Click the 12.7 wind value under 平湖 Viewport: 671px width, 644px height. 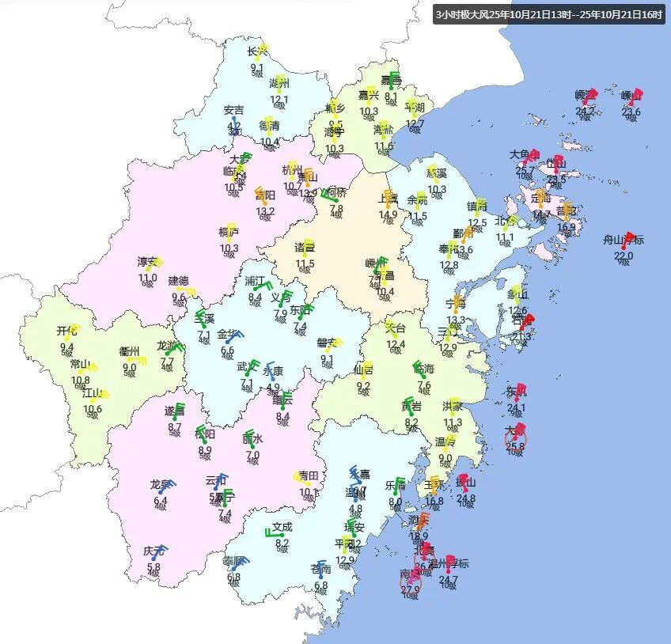[x=415, y=123]
